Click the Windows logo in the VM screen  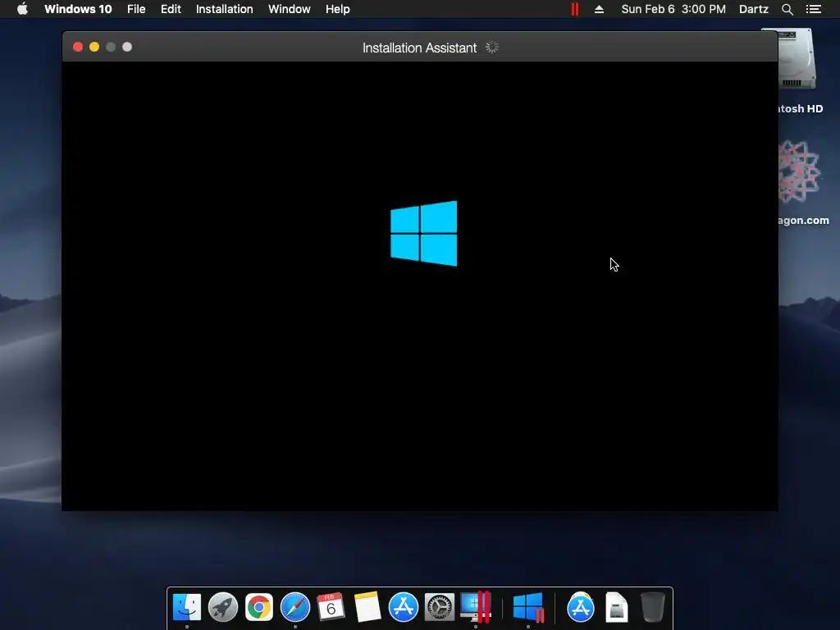point(424,233)
